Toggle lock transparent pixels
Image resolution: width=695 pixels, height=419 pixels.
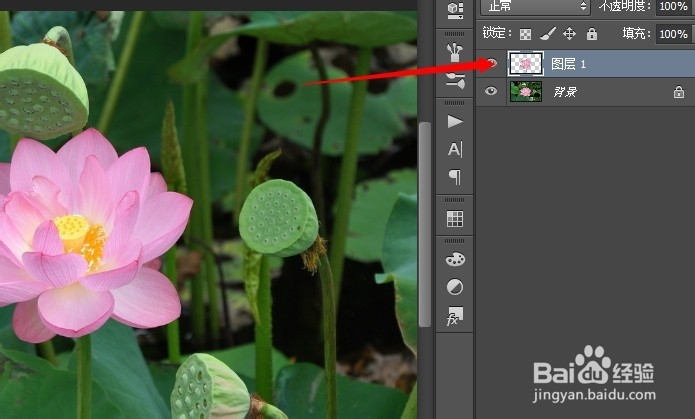[525, 34]
